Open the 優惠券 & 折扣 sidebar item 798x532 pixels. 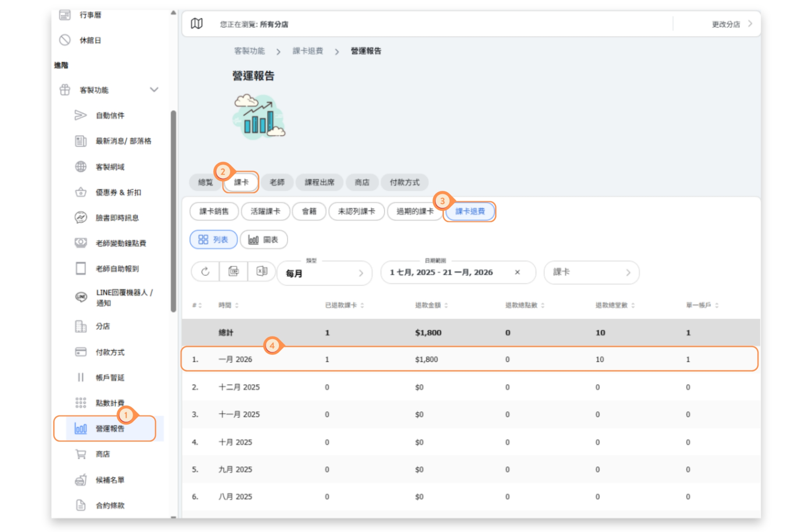[118, 192]
